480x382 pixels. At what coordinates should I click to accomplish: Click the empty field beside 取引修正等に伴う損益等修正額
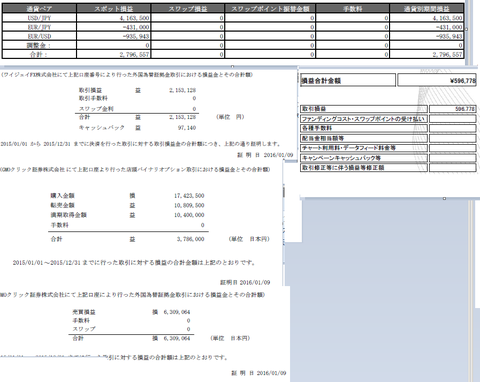click(x=453, y=167)
